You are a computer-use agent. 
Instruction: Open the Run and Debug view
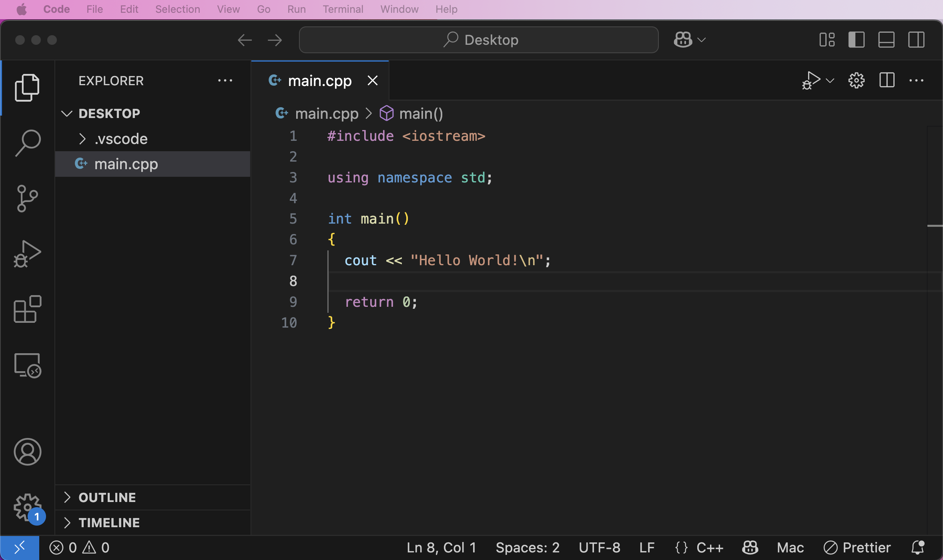click(28, 254)
